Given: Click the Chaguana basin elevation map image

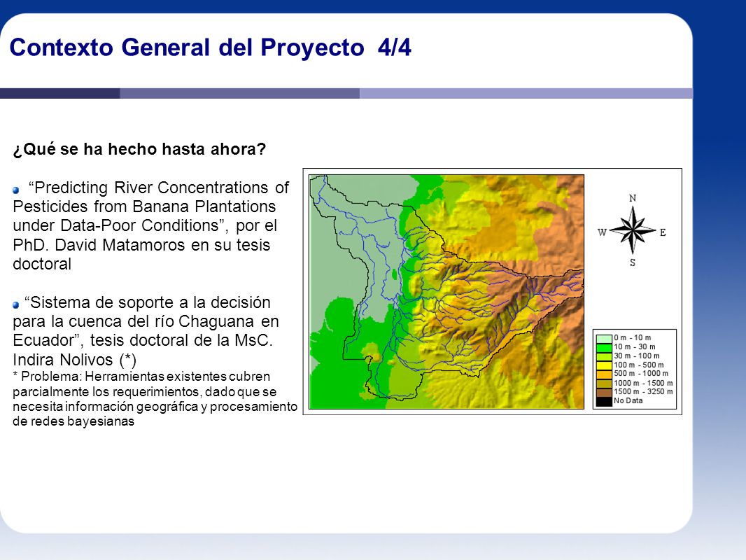Looking at the screenshot, I should 446,292.
